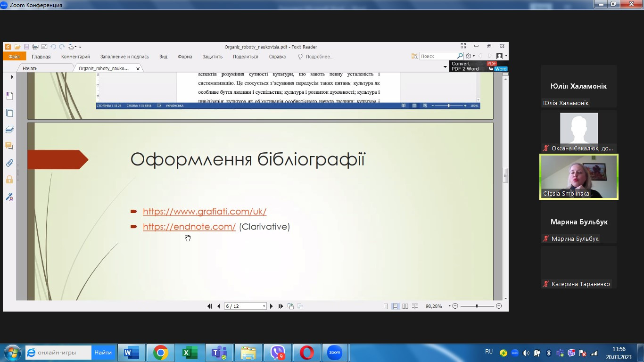Open the zoom percentage dropdown
The image size is (644, 362).
coord(449,306)
